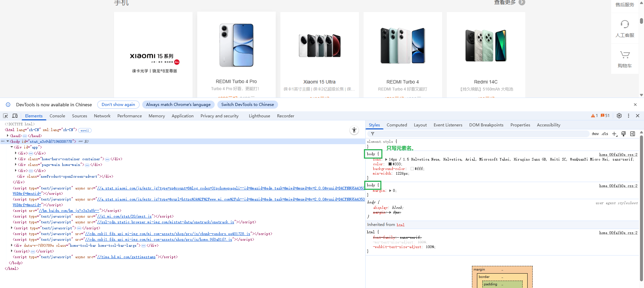This screenshot has width=644, height=288.
Task: Click the three-dot actions beside the body node
Action: pyautogui.click(x=3, y=141)
